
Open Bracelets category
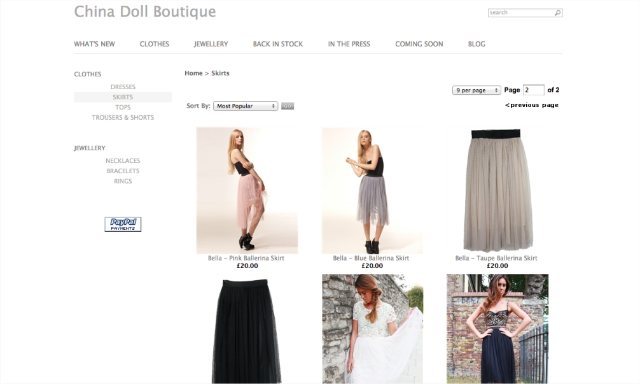coord(123,171)
